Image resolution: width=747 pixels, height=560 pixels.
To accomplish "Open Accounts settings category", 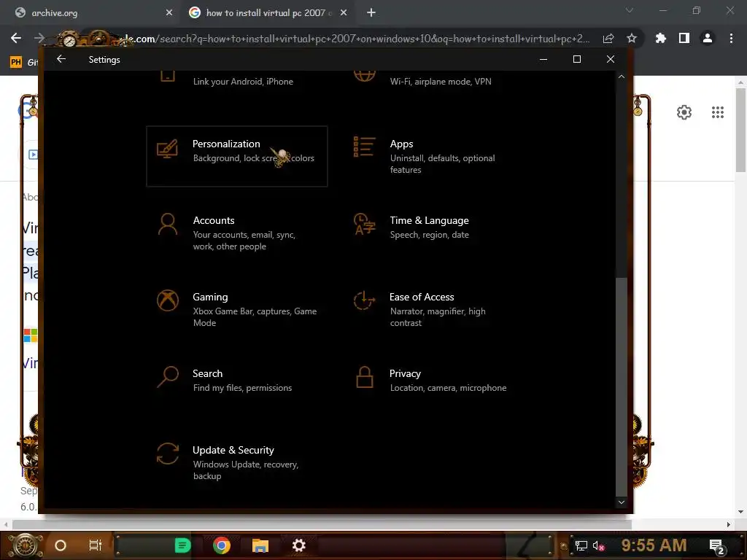I will tap(237, 233).
